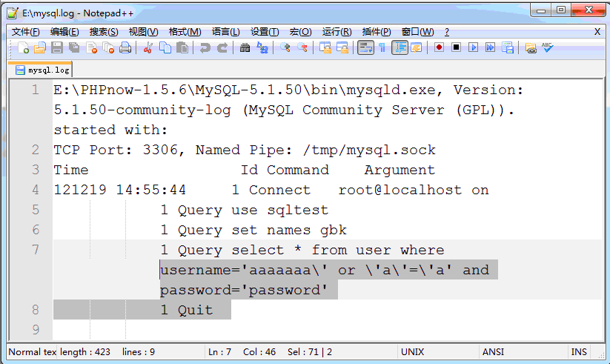This screenshot has width=610, height=364.
Task: Toggle show all characters pilcrow icon
Action: [x=382, y=48]
